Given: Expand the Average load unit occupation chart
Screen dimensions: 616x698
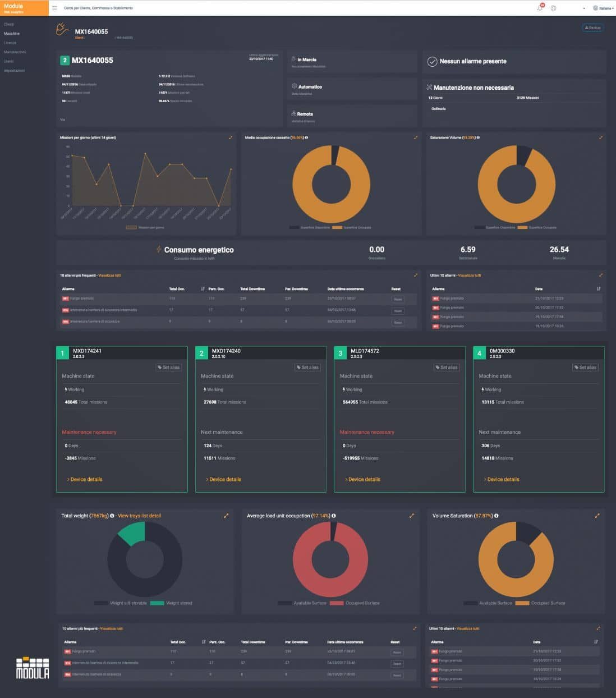Looking at the screenshot, I should click(x=411, y=516).
